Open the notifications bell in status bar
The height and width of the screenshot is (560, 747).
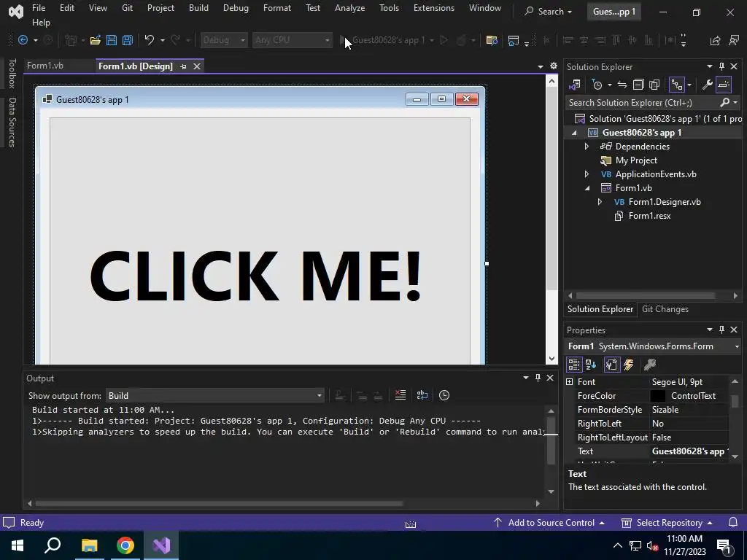coord(733,522)
